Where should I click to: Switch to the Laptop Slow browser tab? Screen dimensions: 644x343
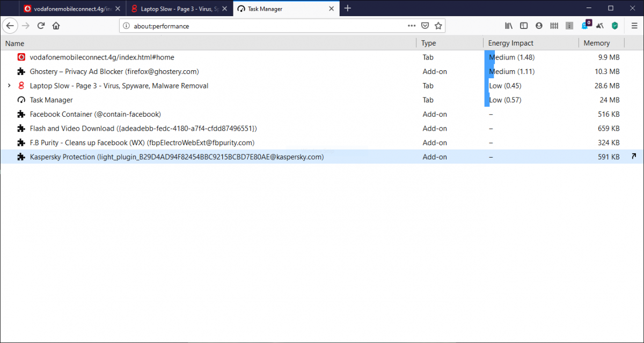pos(179,9)
